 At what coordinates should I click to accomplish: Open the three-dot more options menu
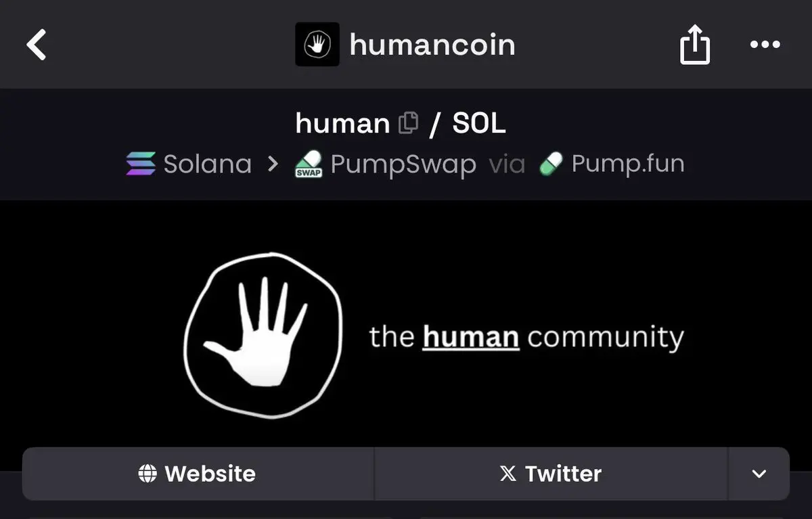point(765,45)
